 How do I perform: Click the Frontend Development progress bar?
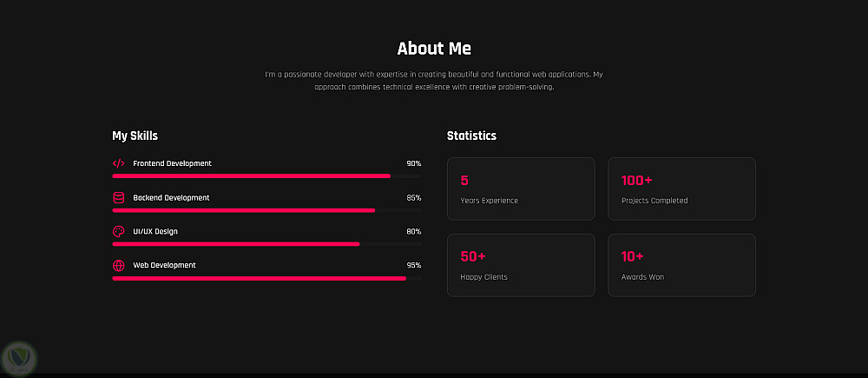pyautogui.click(x=266, y=176)
